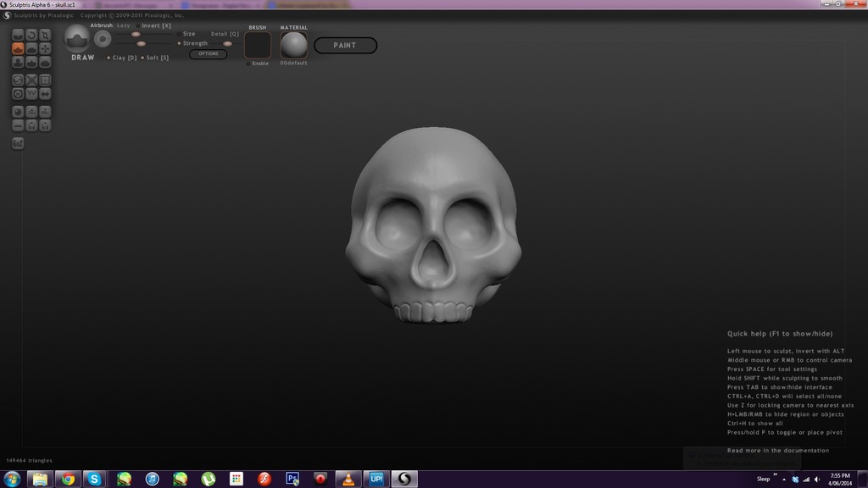The image size is (868, 488).
Task: Choose the Reduce Brush tool
Action: pos(18,80)
